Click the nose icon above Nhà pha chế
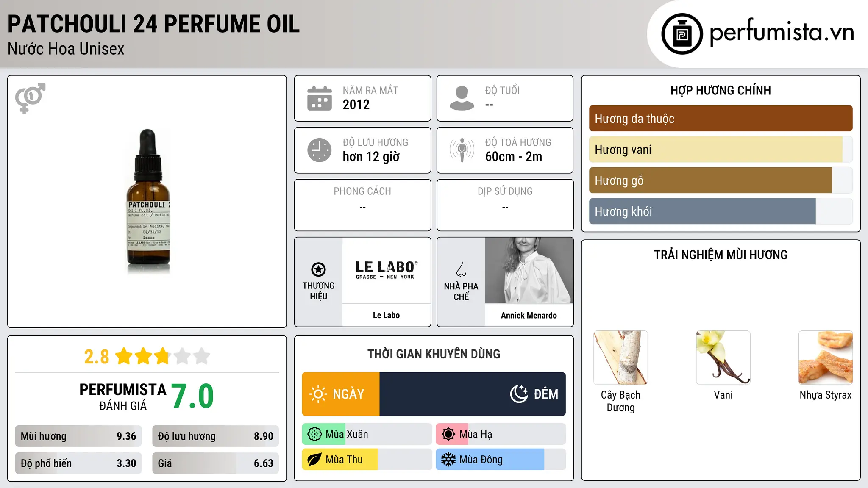Viewport: 868px width, 488px height. tap(461, 269)
